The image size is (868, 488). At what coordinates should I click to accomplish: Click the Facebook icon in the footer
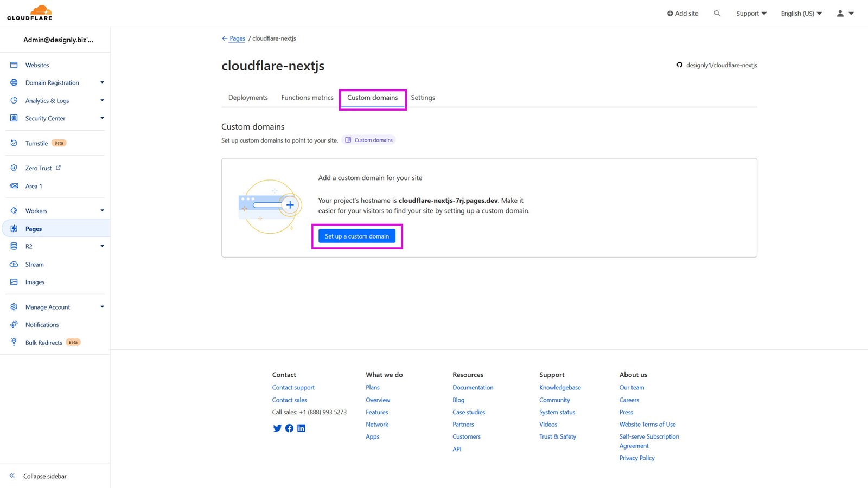[x=289, y=428]
